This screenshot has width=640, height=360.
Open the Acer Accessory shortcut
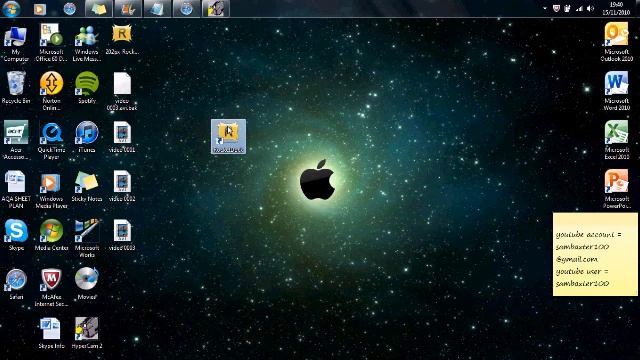pos(16,140)
